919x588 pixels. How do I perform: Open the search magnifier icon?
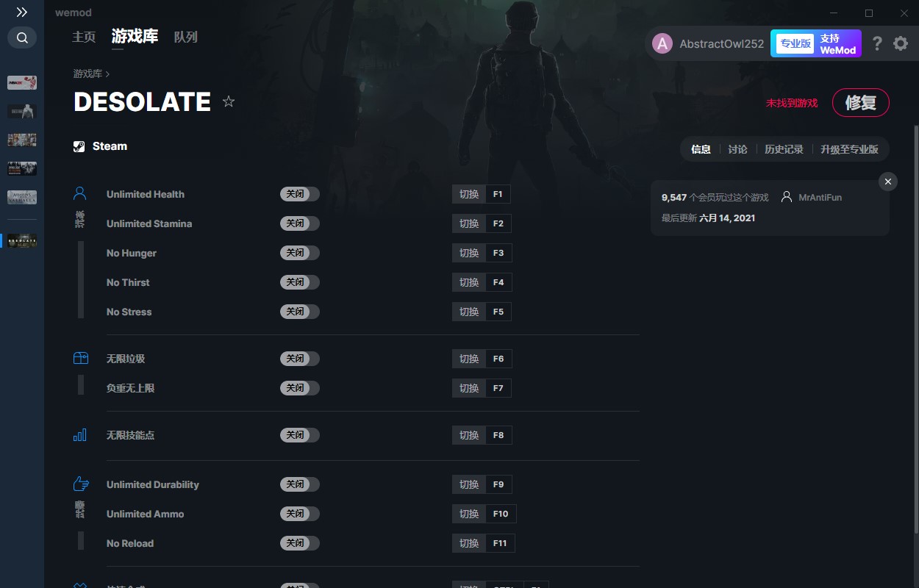tap(22, 37)
